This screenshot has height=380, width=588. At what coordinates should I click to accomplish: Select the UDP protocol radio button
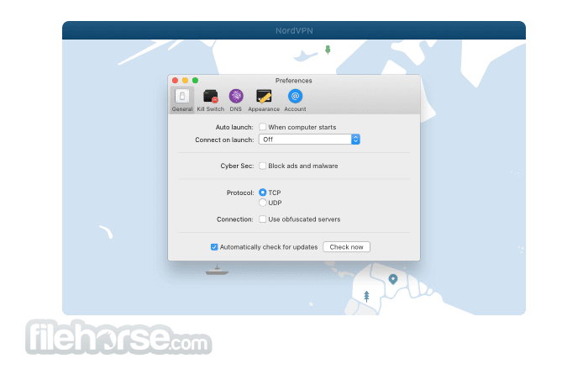tap(262, 203)
